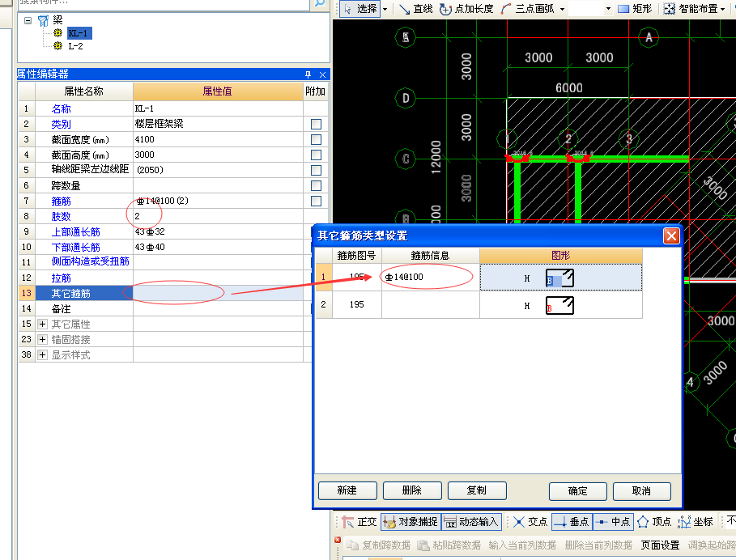The image size is (736, 560).
Task: Choose the 智能布置 smart layout tool
Action: coord(691,9)
